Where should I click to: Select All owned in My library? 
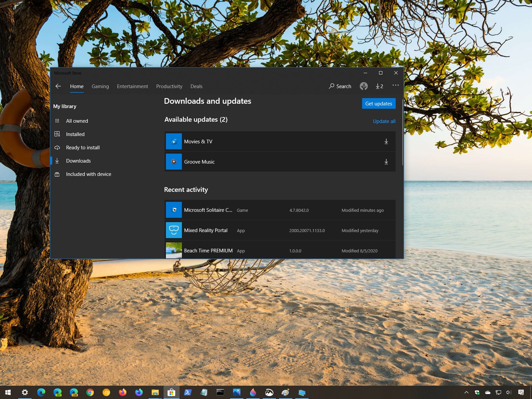pos(77,121)
